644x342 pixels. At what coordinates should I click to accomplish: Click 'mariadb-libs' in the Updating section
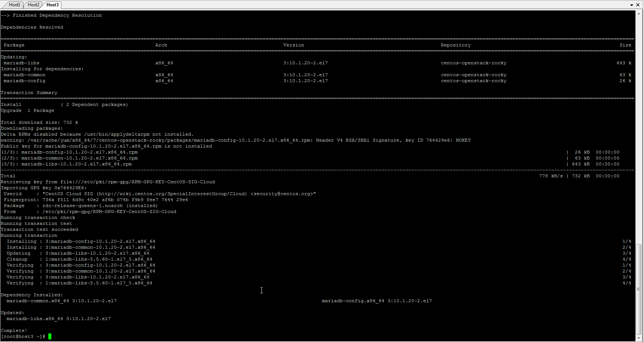[22, 63]
